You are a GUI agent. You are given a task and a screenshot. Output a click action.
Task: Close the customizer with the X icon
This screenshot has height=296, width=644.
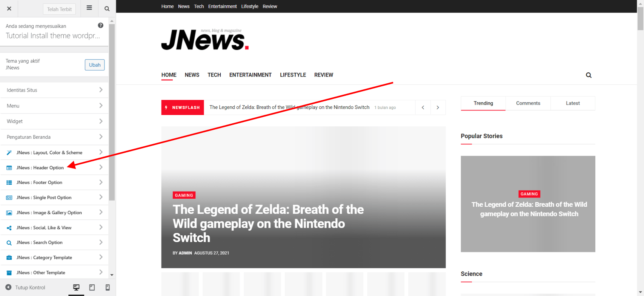click(x=9, y=9)
